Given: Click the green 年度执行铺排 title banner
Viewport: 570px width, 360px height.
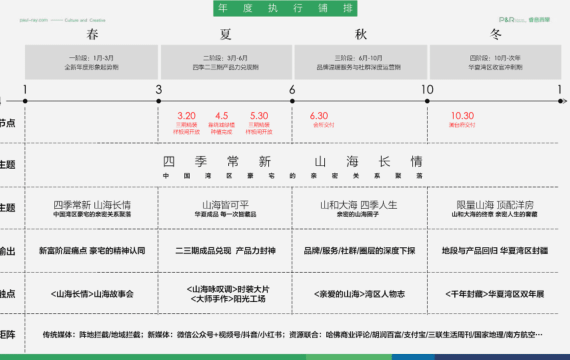Looking at the screenshot, I should point(285,8).
